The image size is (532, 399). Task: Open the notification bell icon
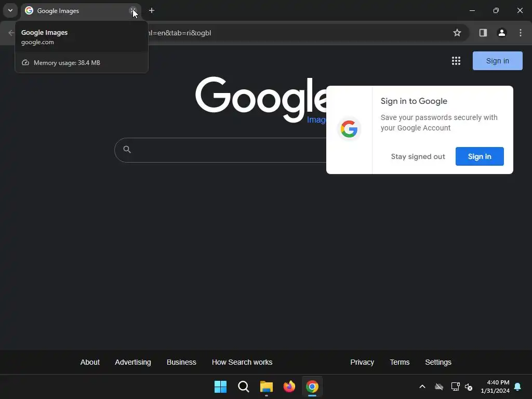pyautogui.click(x=518, y=387)
